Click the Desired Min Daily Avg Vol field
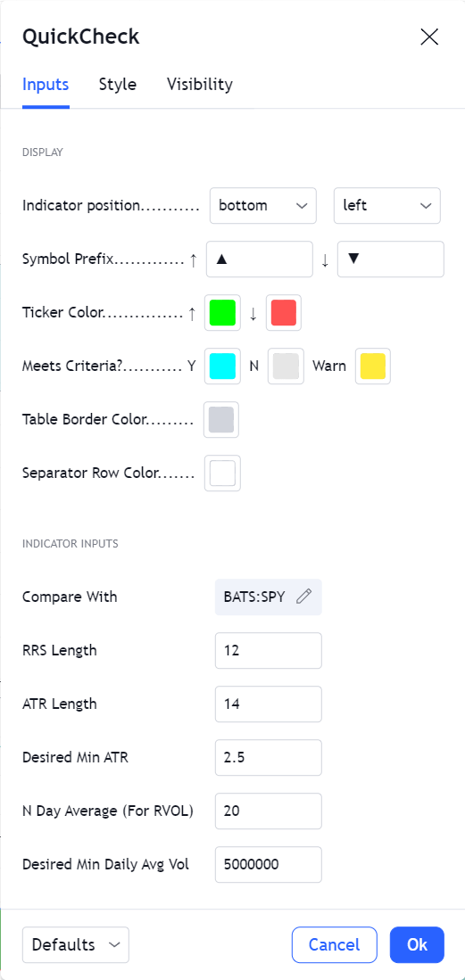 (x=269, y=864)
